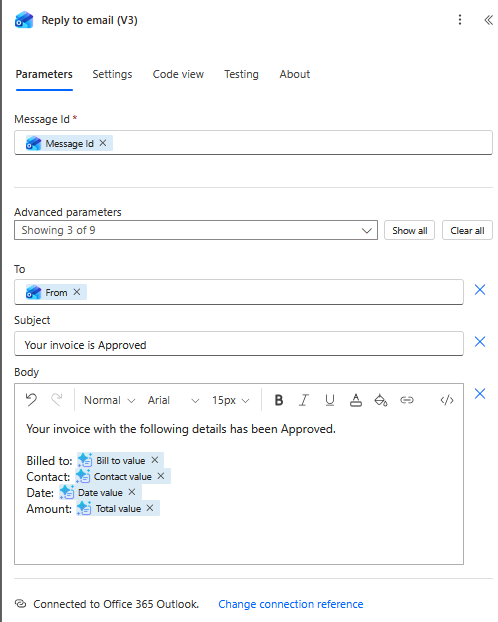Remove the Message Id token
This screenshot has height=622, width=498.
[x=103, y=143]
